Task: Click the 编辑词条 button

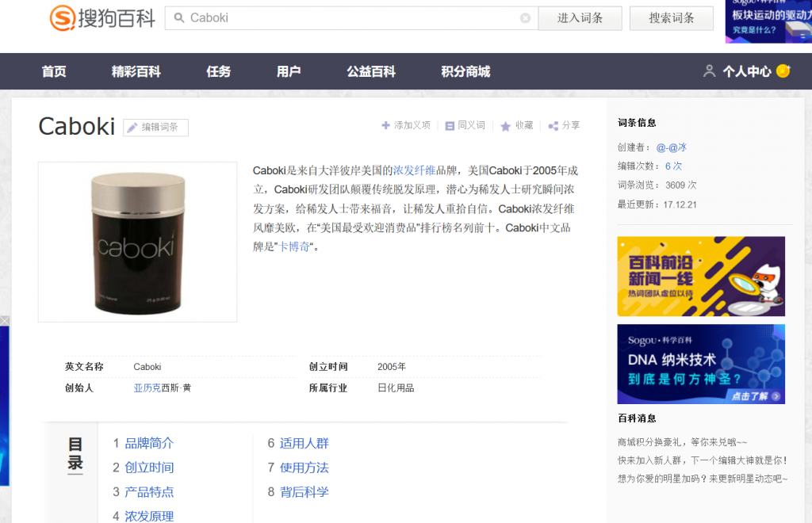Action: pyautogui.click(x=156, y=128)
